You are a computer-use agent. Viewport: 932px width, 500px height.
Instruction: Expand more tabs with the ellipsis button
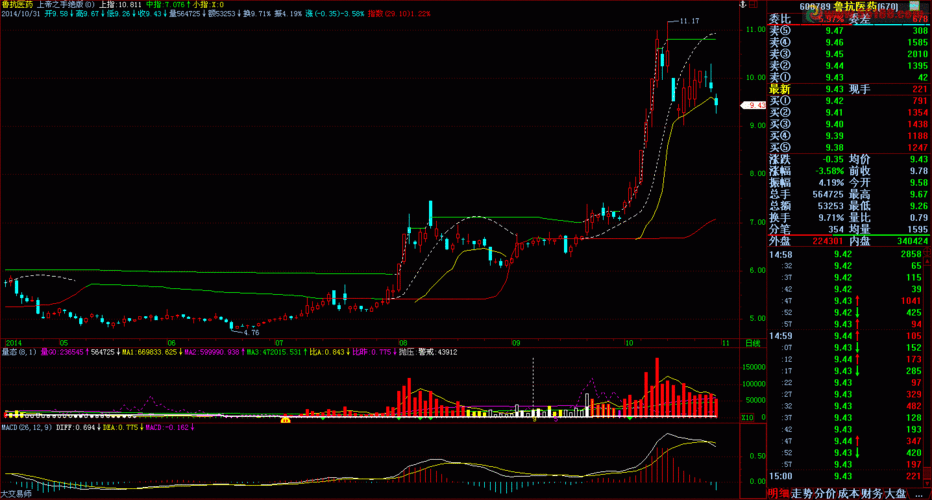[x=920, y=493]
